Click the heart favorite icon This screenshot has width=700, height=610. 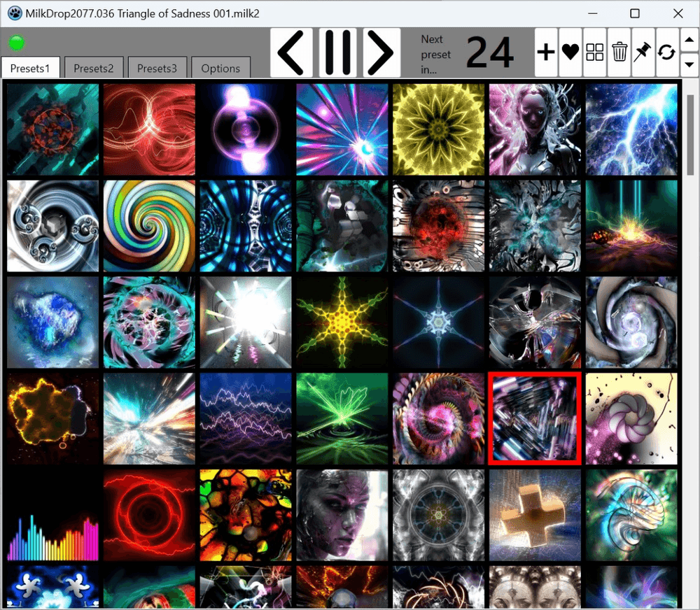point(570,52)
